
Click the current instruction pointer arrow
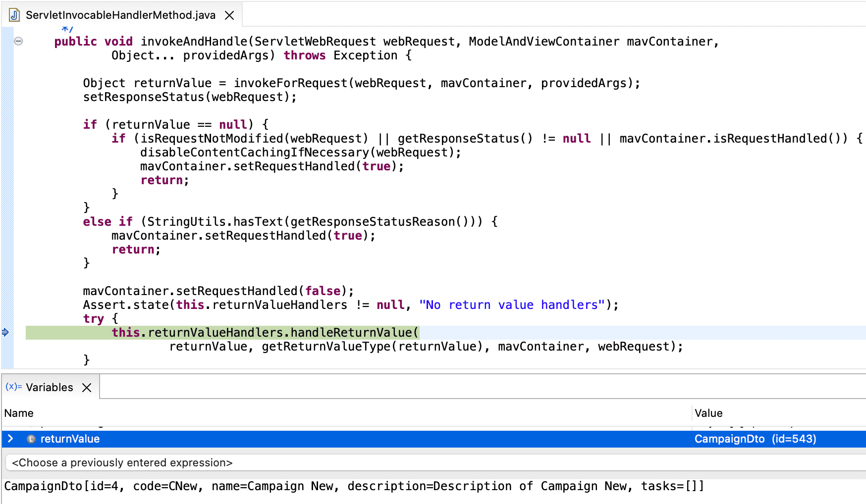[x=5, y=332]
